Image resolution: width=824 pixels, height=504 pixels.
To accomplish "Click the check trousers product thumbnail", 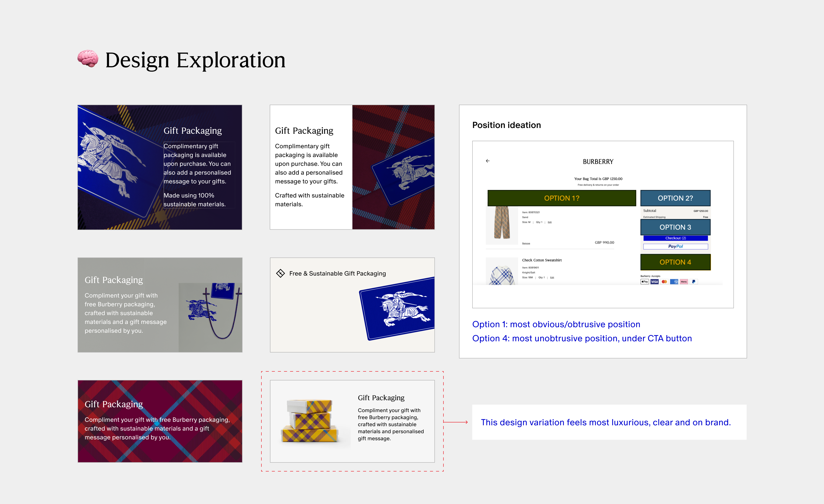I will [x=502, y=222].
